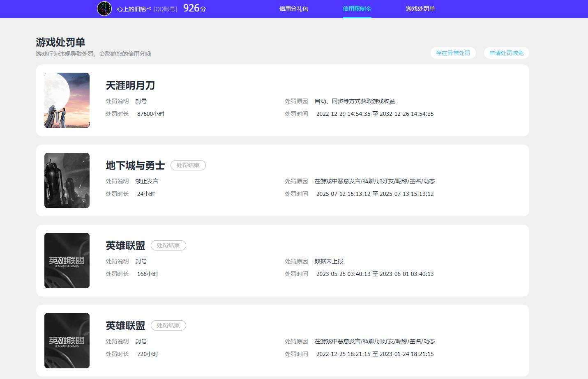588x379 pixels.
Task: Select the 游戏处罚单 tab in header
Action: click(420, 9)
